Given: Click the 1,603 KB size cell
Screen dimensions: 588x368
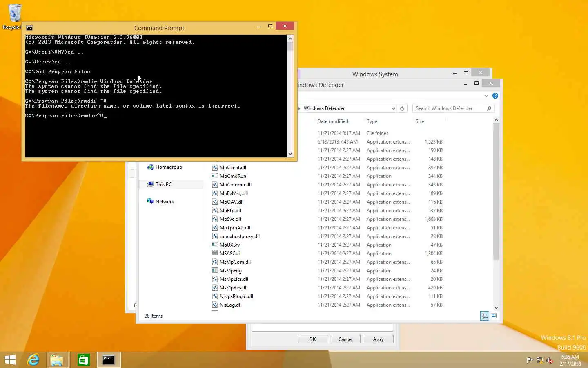Looking at the screenshot, I should coord(433,219).
